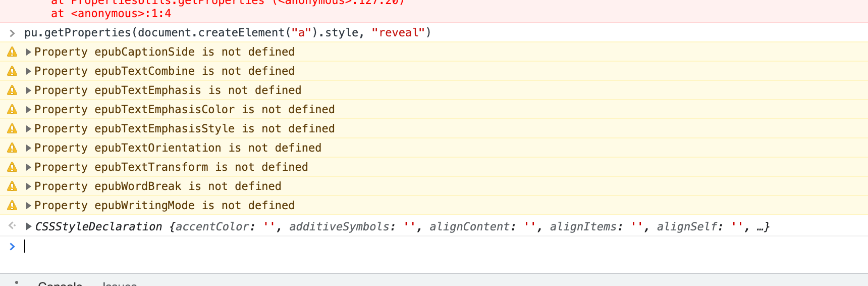Expand the epubWritingMode warning triangle
868x286 pixels.
29,206
